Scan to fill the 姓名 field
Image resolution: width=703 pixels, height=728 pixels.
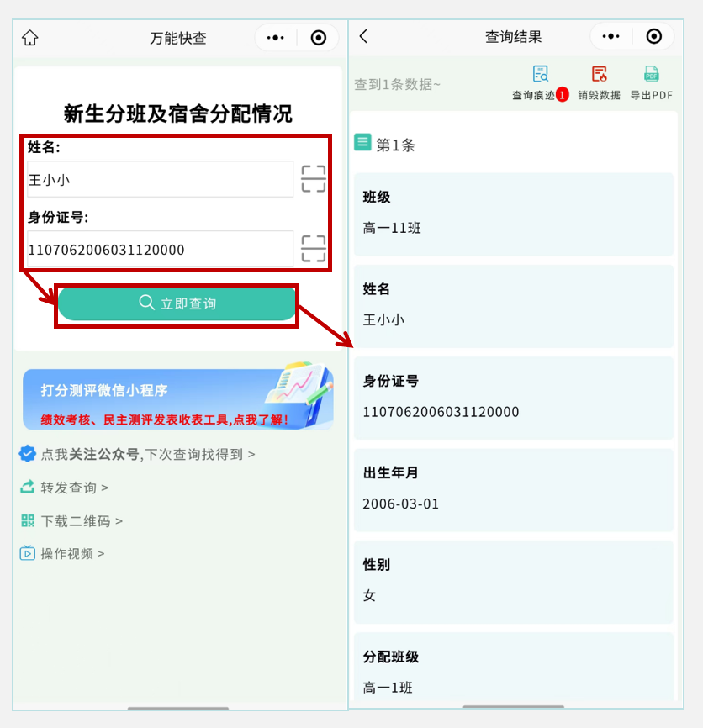coord(314,179)
